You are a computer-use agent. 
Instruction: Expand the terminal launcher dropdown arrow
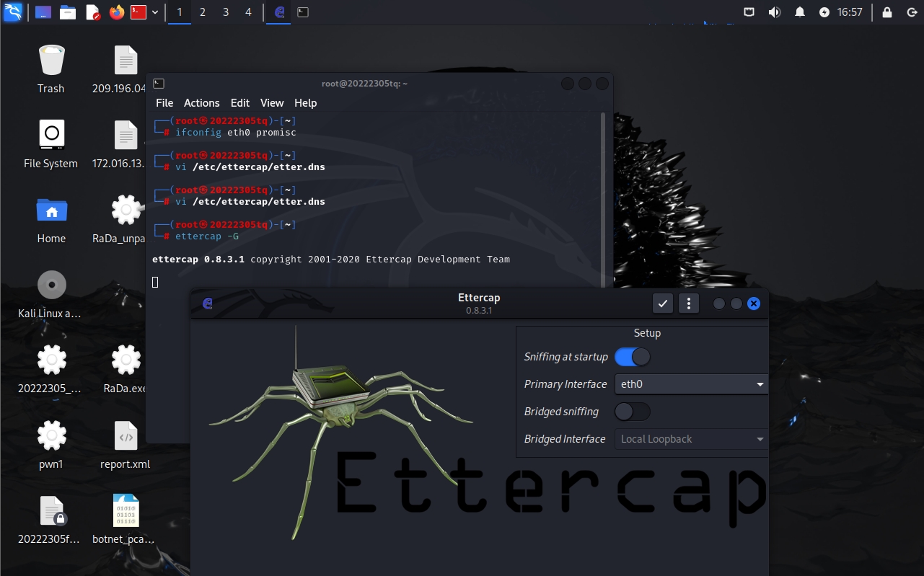click(x=155, y=12)
